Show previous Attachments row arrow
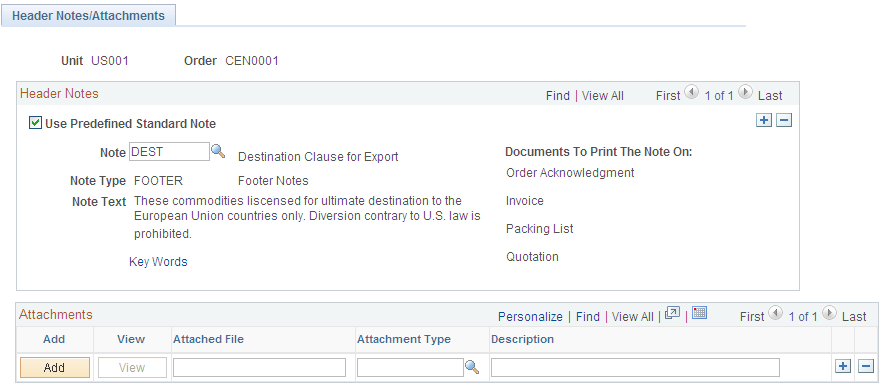 pyautogui.click(x=776, y=312)
